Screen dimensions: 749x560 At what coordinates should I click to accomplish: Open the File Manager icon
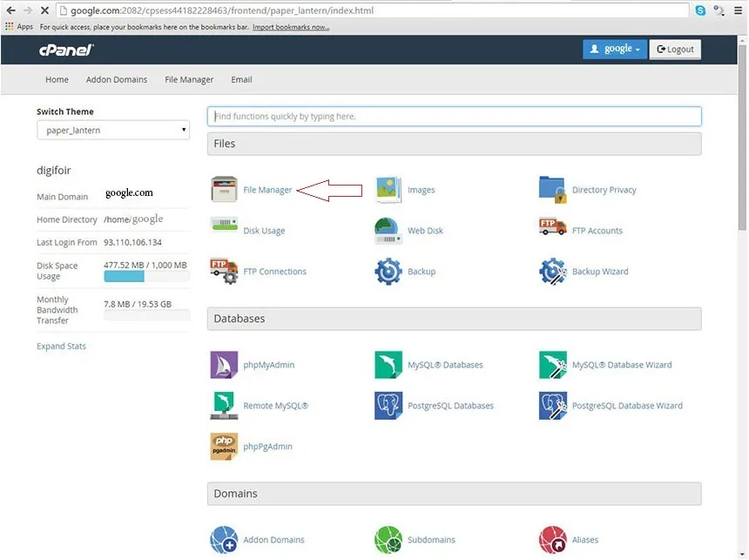pyautogui.click(x=224, y=189)
